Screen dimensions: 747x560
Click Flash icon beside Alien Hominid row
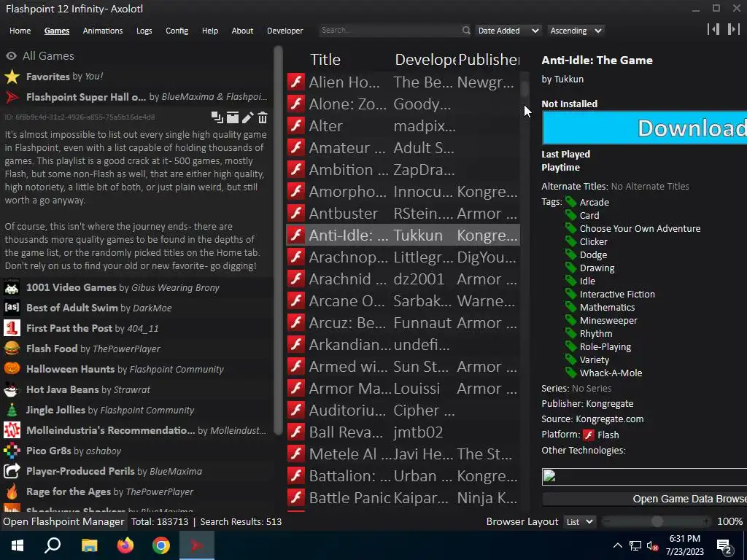click(296, 82)
